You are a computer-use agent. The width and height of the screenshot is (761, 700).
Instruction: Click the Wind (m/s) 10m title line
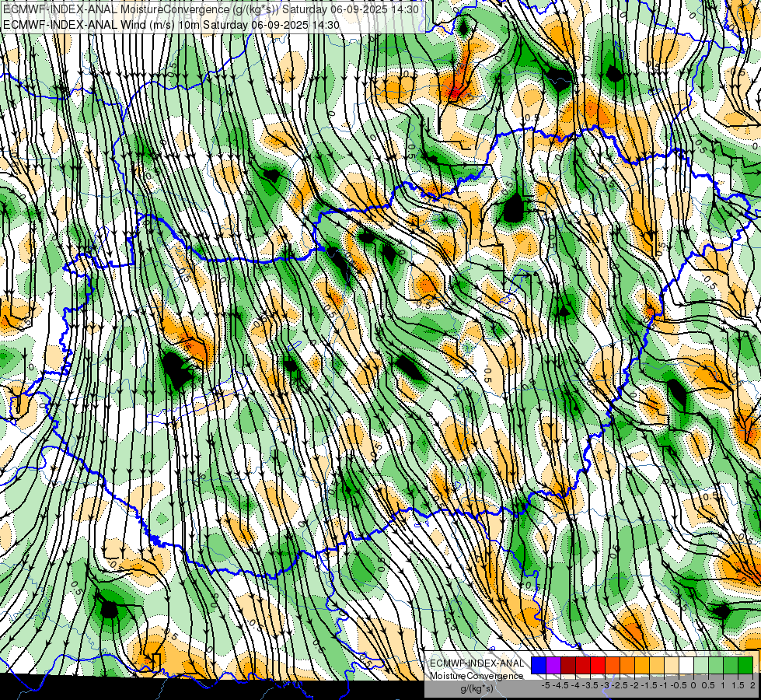click(171, 25)
